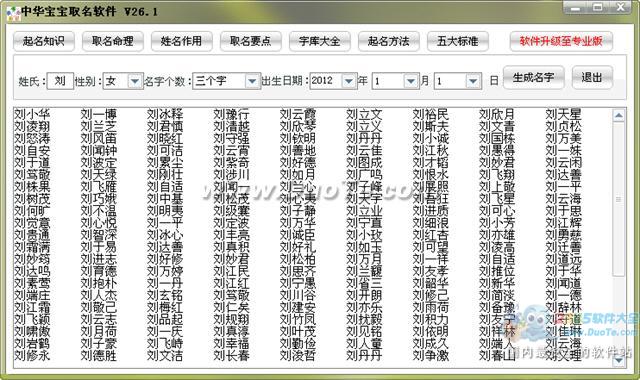
Task: Click 生成名字 generate button
Action: tap(534, 77)
